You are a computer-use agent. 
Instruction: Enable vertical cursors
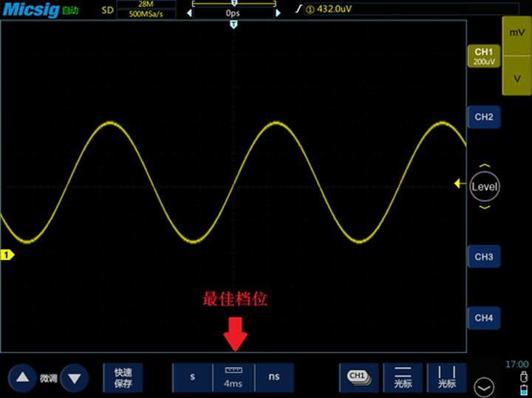[x=446, y=377]
